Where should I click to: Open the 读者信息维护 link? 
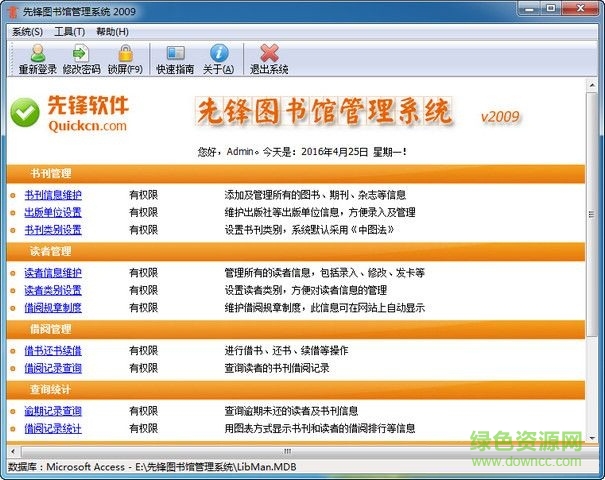coord(53,273)
